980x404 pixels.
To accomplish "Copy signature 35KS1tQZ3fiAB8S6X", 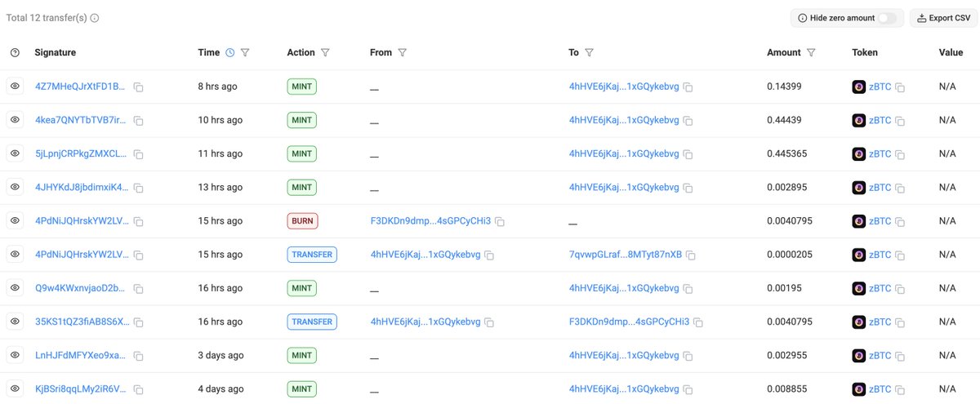I will pos(139,322).
